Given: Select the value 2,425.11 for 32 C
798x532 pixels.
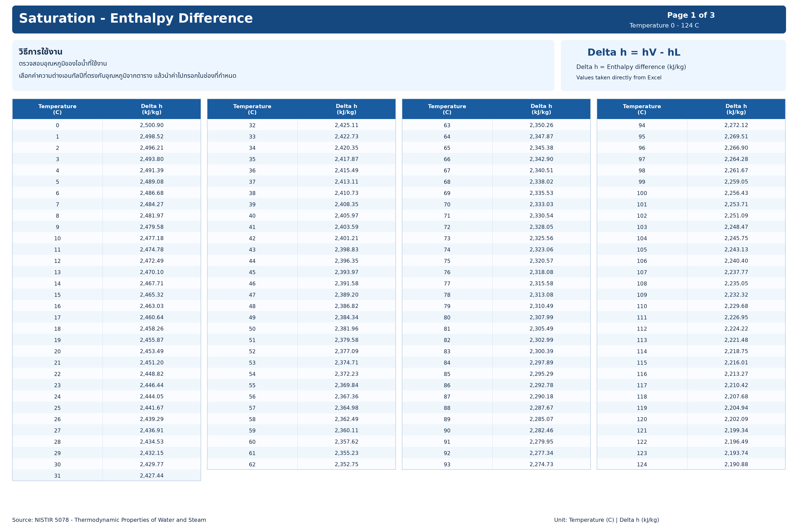Looking at the screenshot, I should point(346,125).
